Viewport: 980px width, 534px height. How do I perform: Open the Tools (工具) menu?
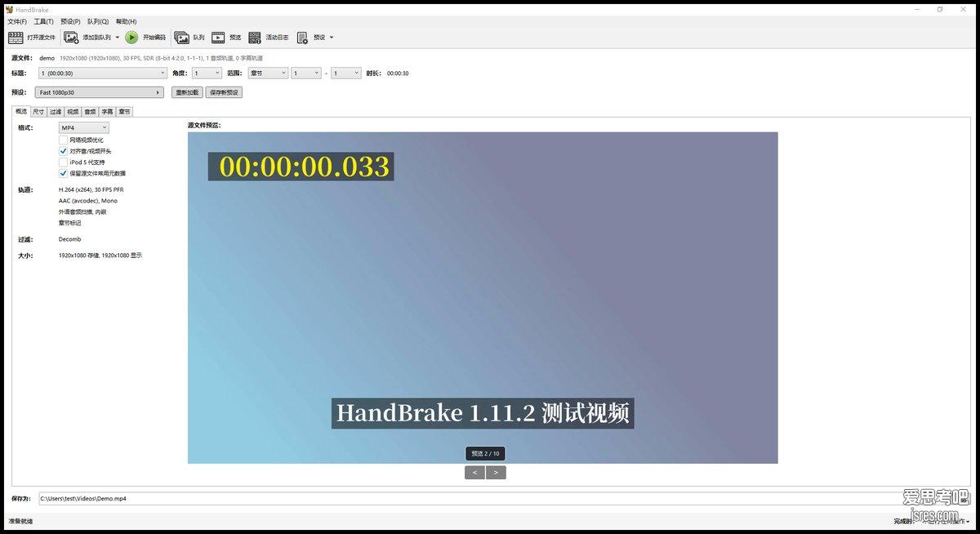[x=43, y=21]
